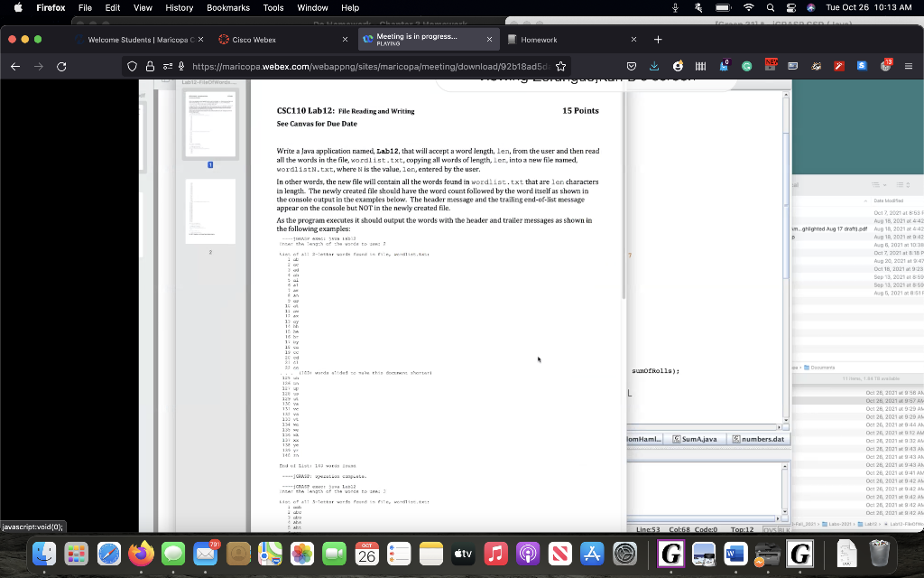Click the microphone permission icon in the address bar
924x578 pixels.
click(x=181, y=67)
